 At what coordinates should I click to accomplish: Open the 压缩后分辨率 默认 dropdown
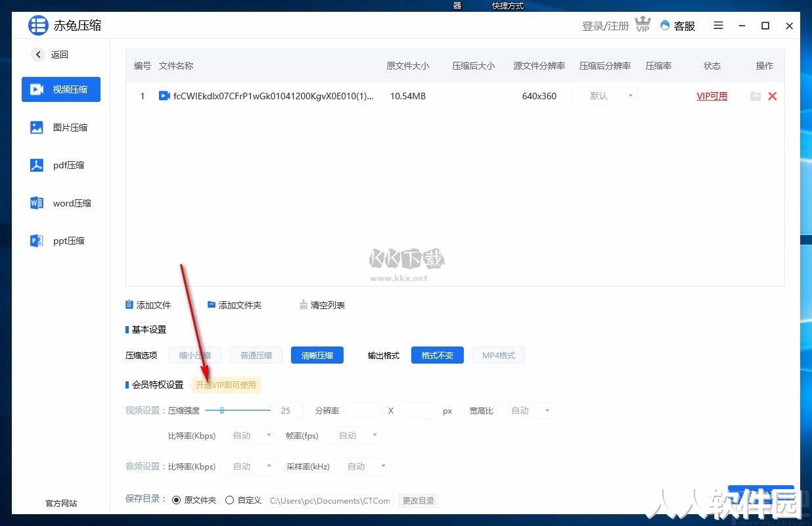[x=605, y=96]
